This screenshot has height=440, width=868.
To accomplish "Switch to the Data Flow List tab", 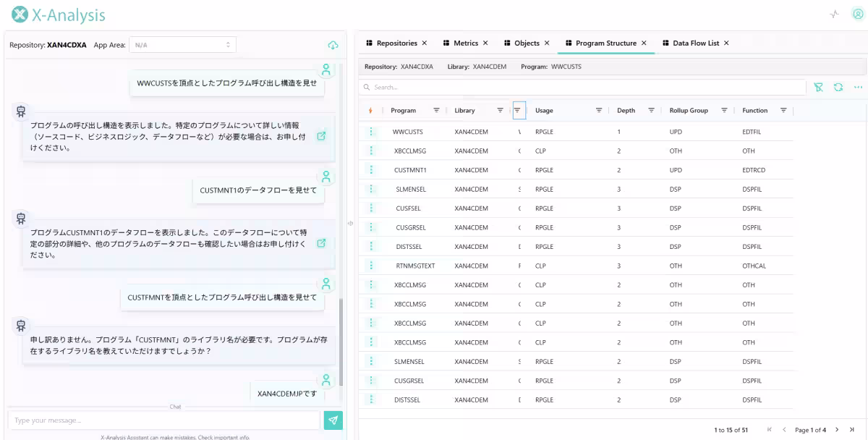I will coord(695,43).
